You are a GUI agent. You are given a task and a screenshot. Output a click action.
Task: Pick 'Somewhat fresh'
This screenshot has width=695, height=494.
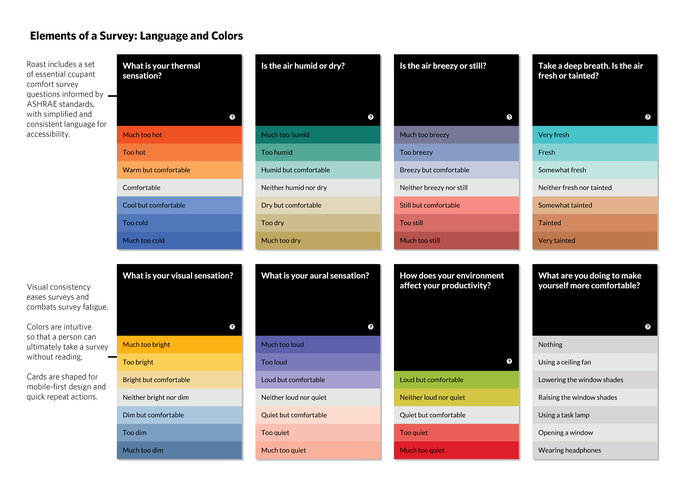coord(595,170)
